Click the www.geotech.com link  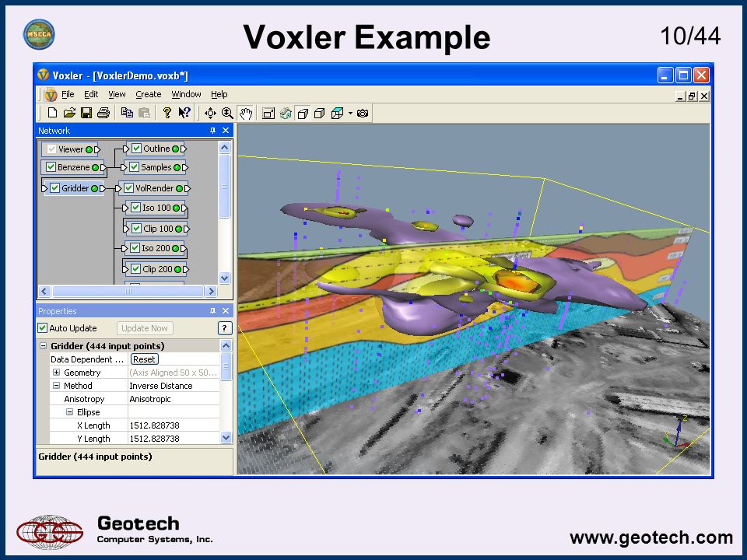point(651,537)
